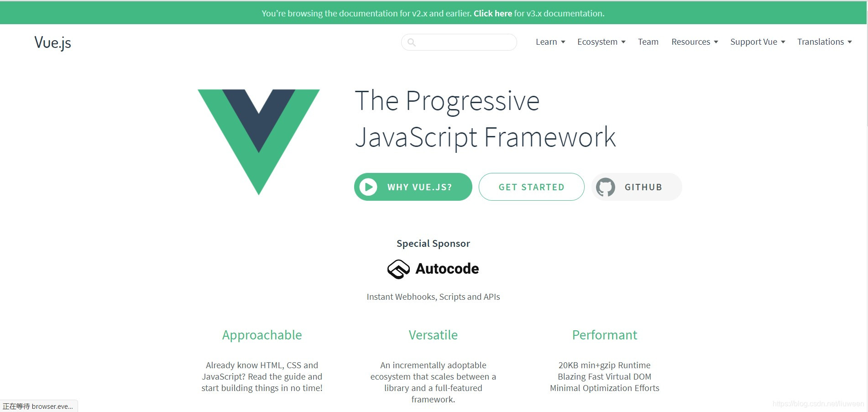Click the Versatile heading link
The image size is (868, 412).
click(433, 335)
